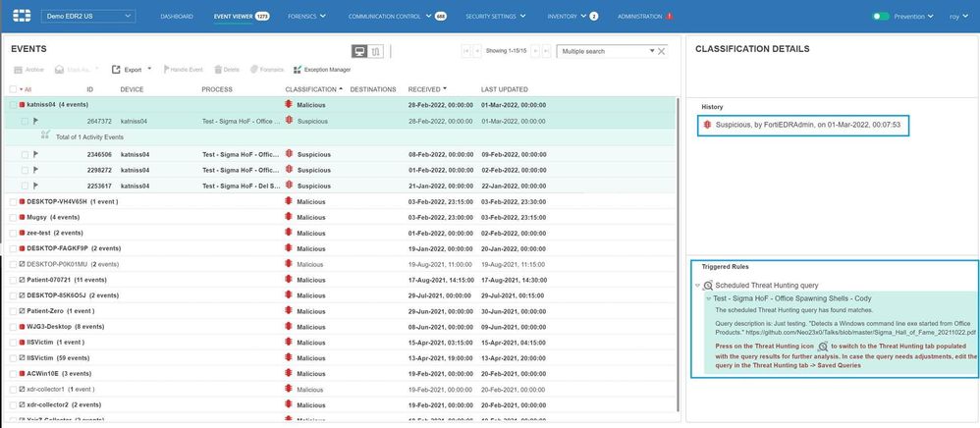Clear the search with the X icon
Image resolution: width=980 pixels, height=428 pixels.
pos(661,51)
